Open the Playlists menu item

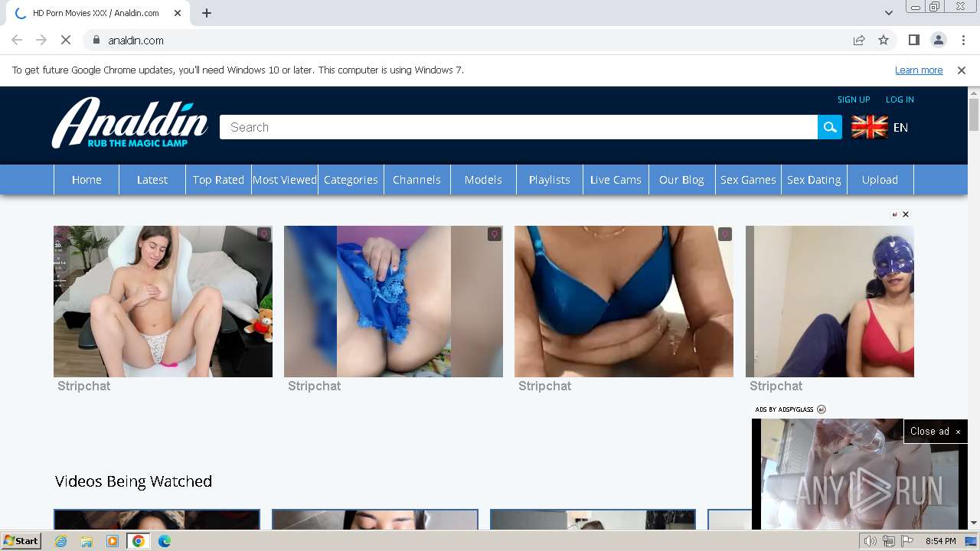pos(550,180)
